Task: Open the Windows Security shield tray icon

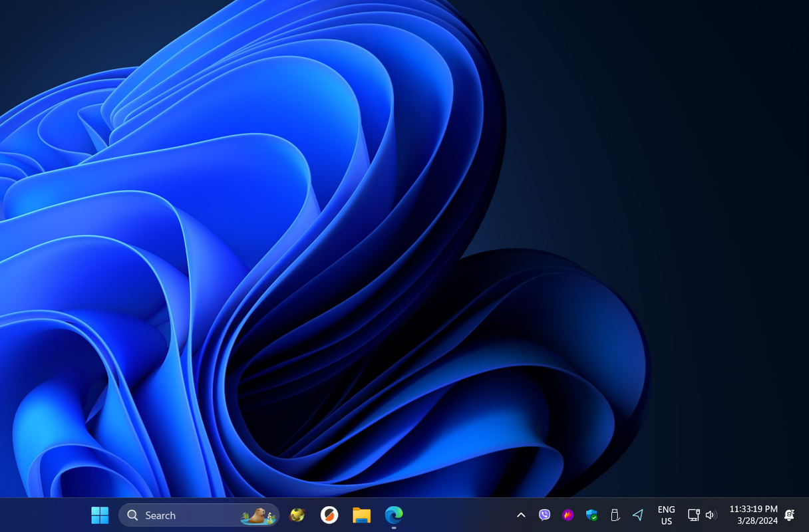Action: (x=591, y=515)
